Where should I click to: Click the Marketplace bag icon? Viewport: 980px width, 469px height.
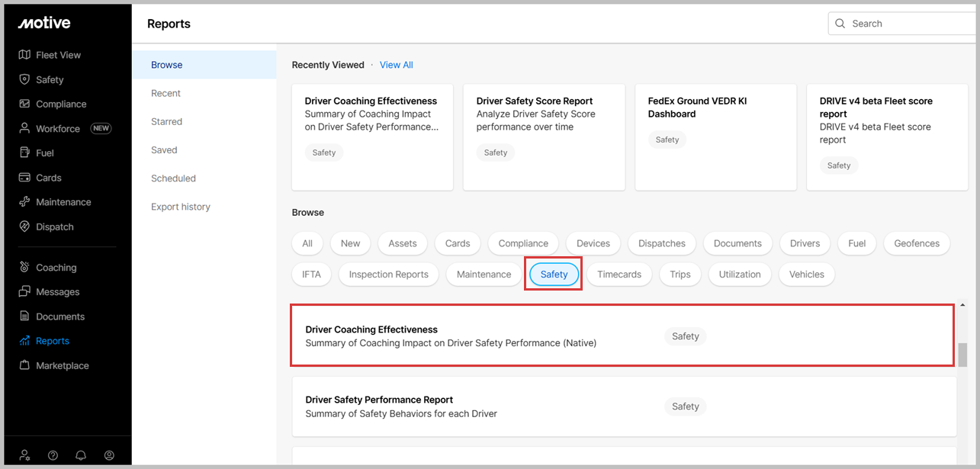[24, 365]
